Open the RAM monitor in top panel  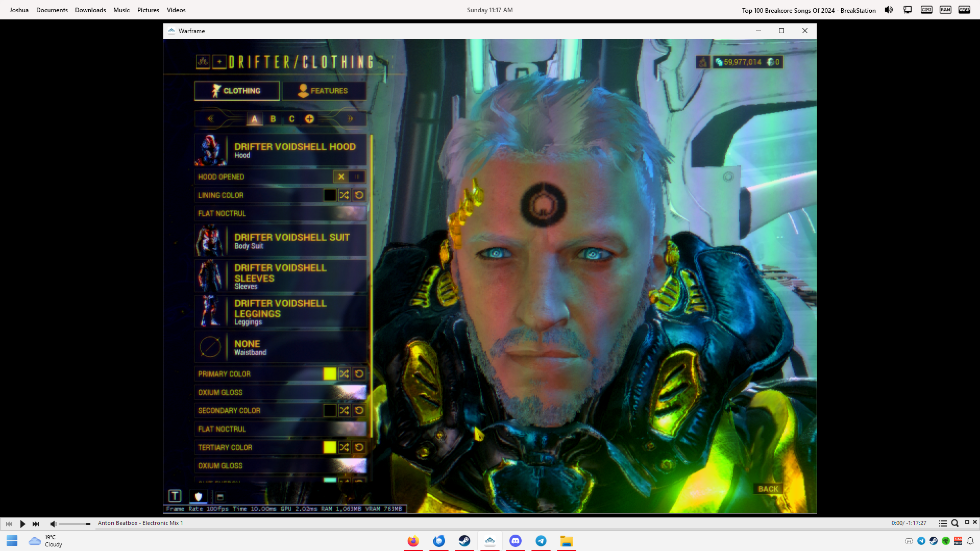point(945,10)
